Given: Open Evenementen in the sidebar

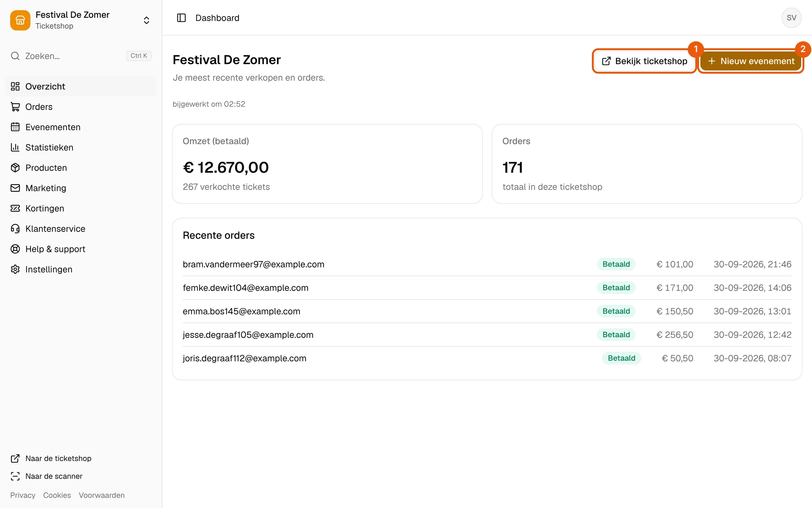Looking at the screenshot, I should 81,127.
